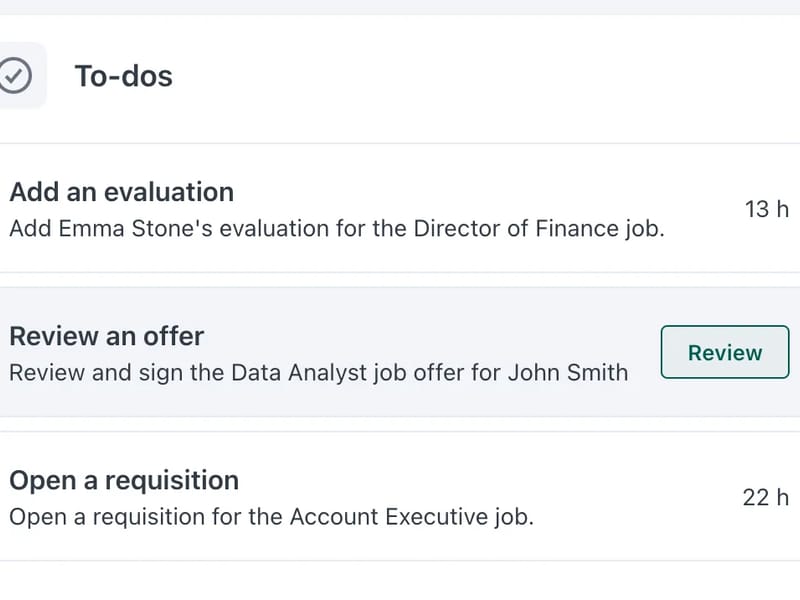Click the "To-dos" section heading

coord(123,76)
